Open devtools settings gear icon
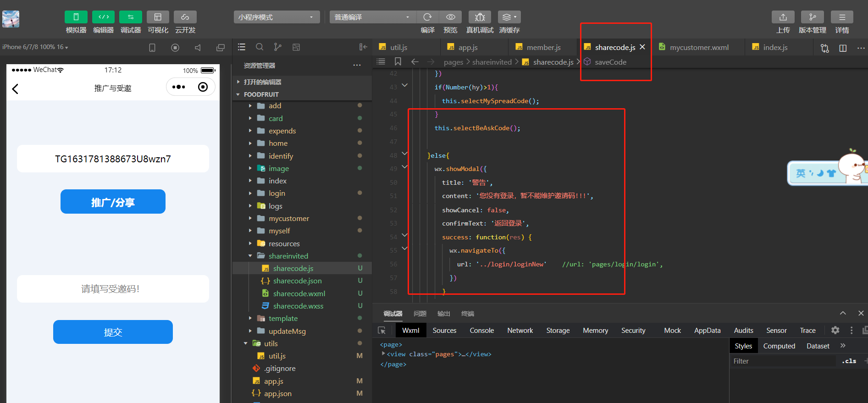This screenshot has height=403, width=868. point(835,330)
